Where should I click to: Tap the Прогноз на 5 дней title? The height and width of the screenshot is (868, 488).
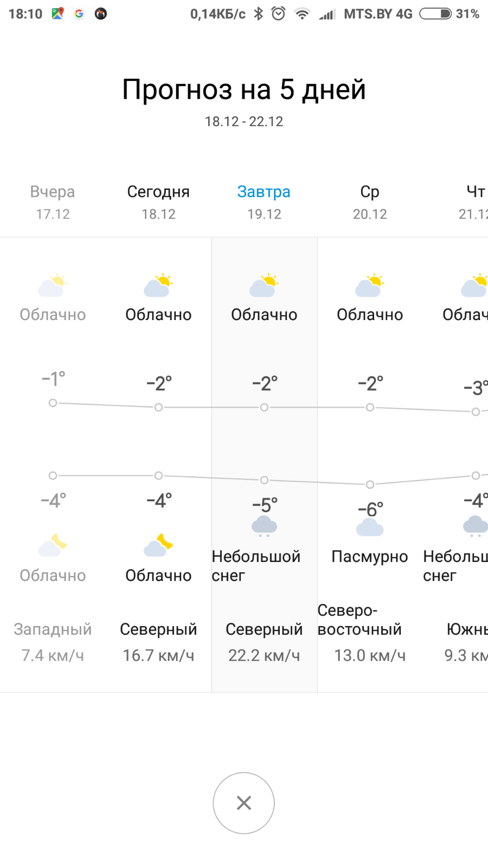click(244, 90)
